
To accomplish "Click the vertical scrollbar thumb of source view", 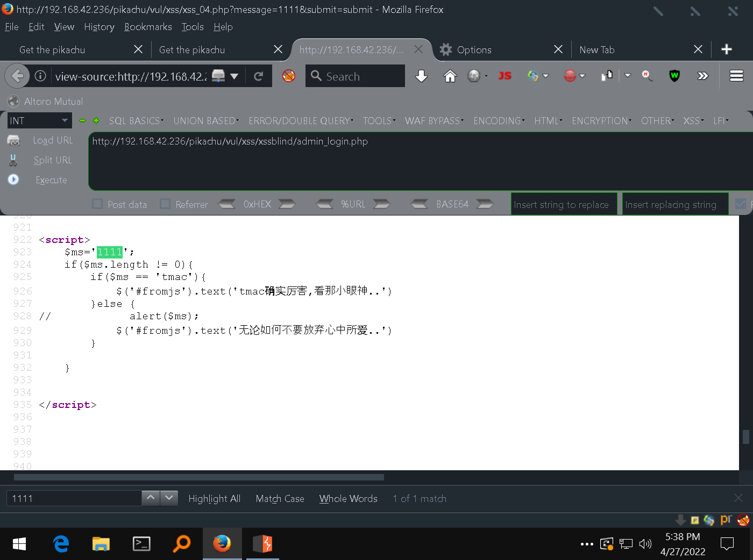I will click(x=746, y=436).
